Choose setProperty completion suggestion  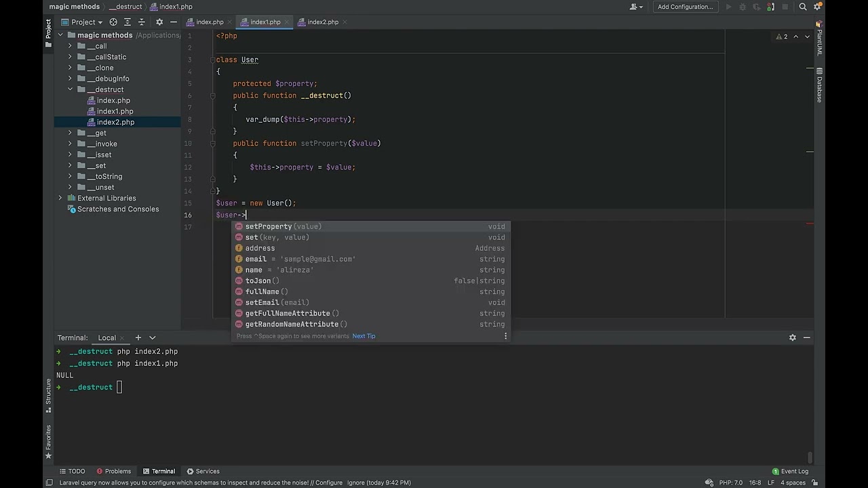coord(370,226)
